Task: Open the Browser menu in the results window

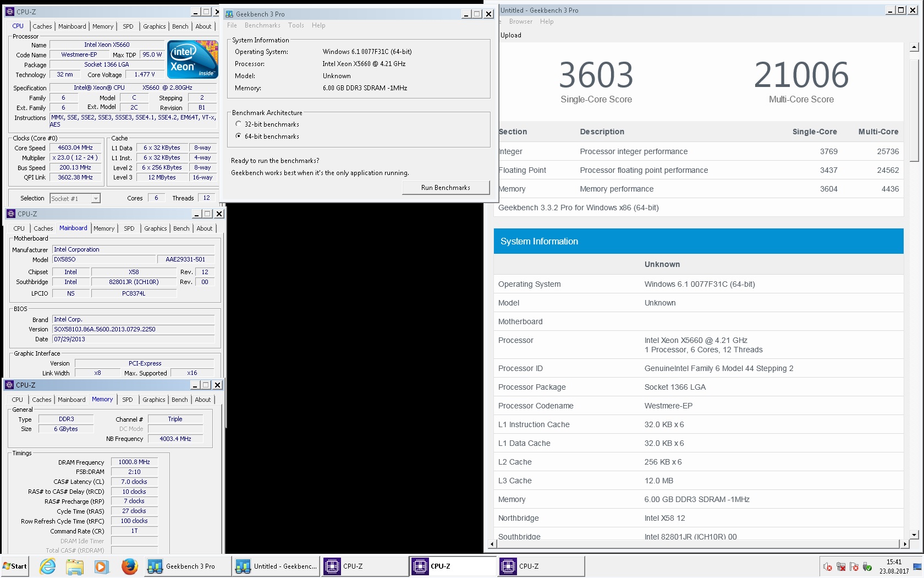Action: [520, 21]
